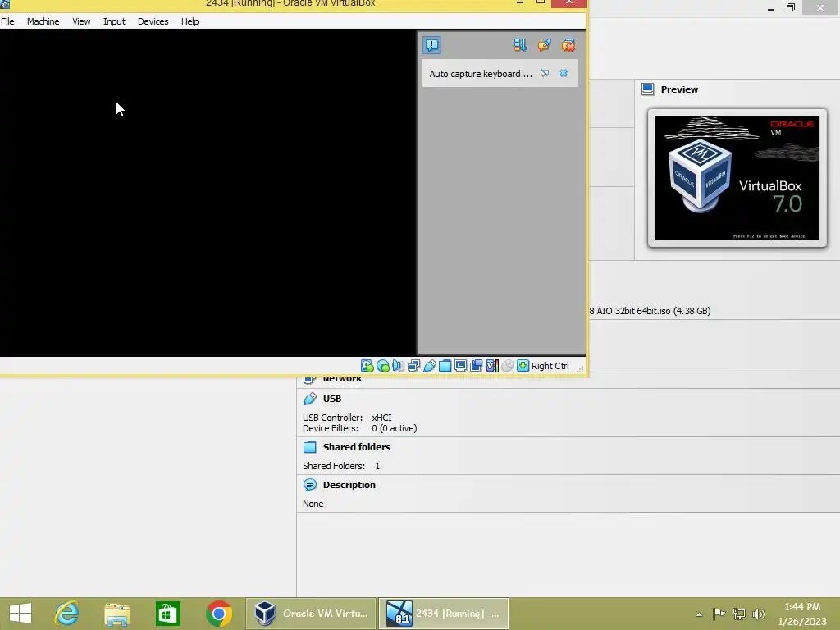Open the Windows Start button
The width and height of the screenshot is (840, 630).
pos(21,614)
